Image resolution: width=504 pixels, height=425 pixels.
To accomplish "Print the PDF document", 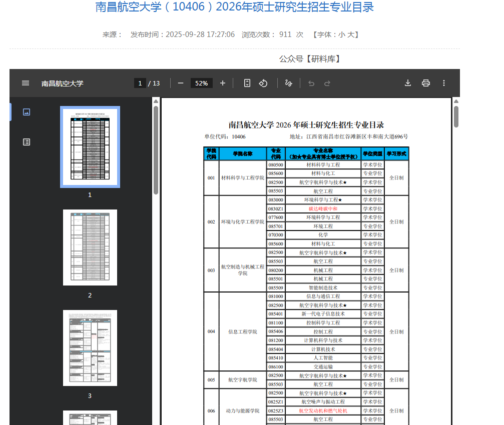I will (x=426, y=83).
